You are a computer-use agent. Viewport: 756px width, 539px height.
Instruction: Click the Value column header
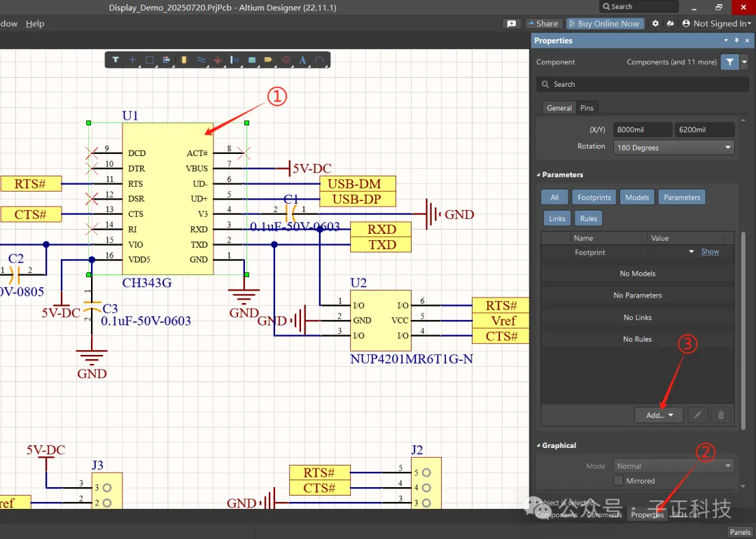tap(659, 238)
